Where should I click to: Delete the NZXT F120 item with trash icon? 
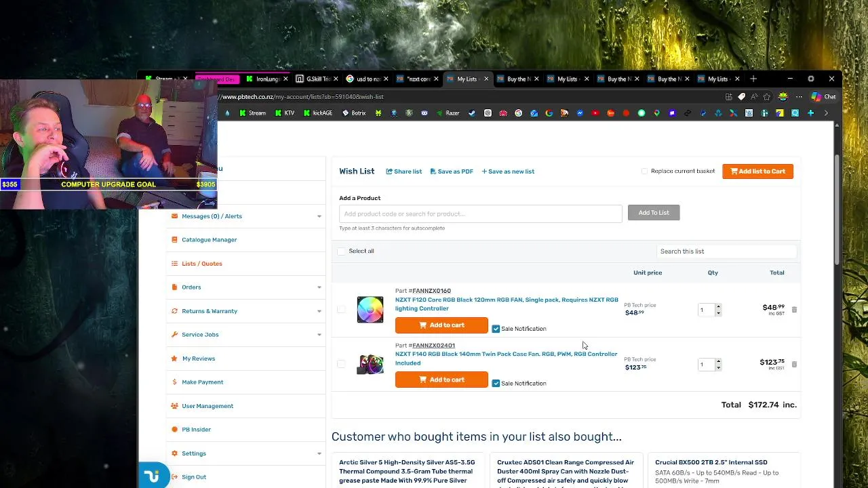(794, 310)
